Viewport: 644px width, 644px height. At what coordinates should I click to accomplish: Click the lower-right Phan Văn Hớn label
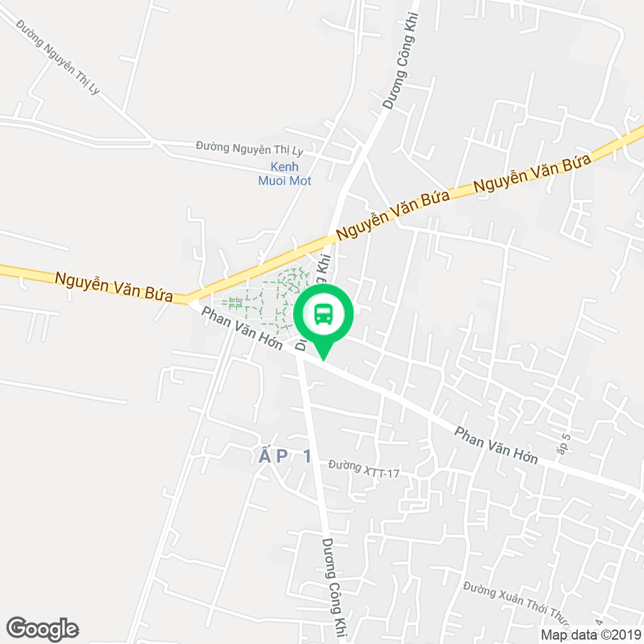496,446
